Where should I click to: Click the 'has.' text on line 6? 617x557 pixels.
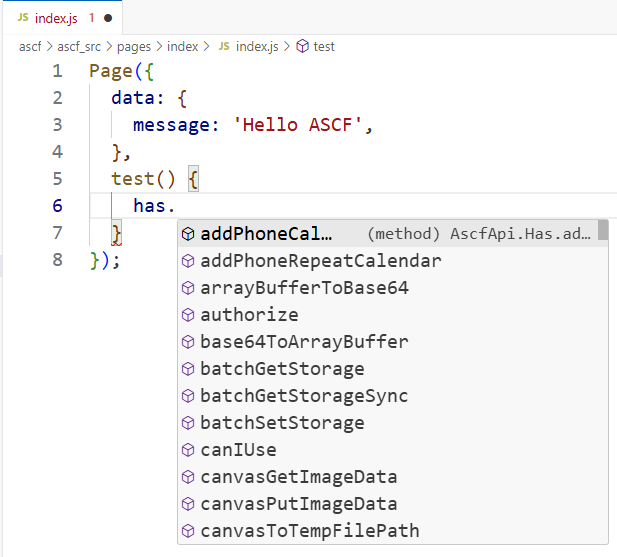pos(154,206)
